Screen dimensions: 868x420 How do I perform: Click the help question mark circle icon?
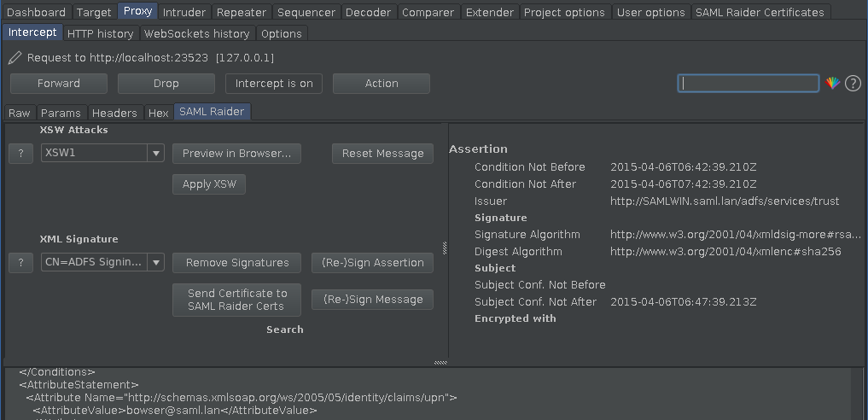853,83
